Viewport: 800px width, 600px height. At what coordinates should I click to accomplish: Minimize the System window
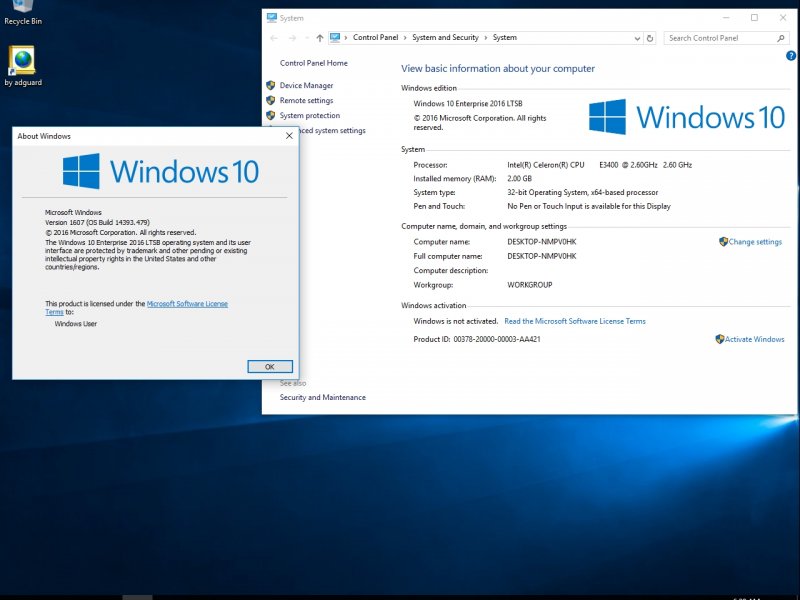pyautogui.click(x=726, y=18)
